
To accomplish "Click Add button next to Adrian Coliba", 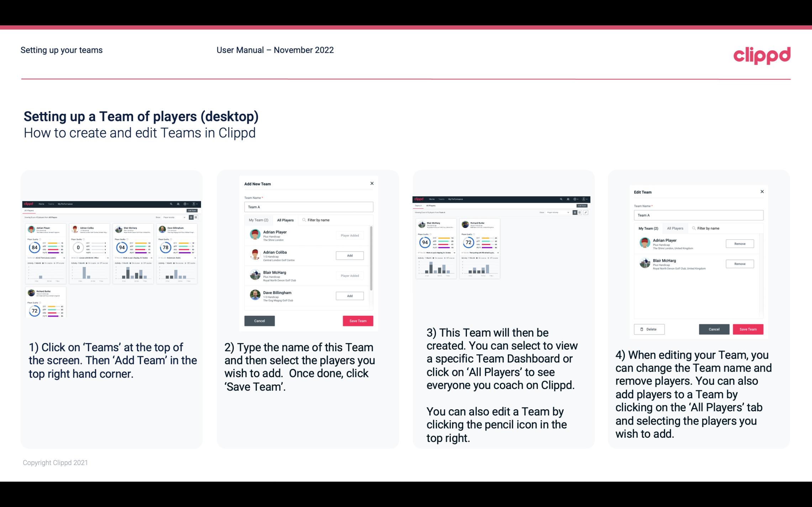I will 349,255.
